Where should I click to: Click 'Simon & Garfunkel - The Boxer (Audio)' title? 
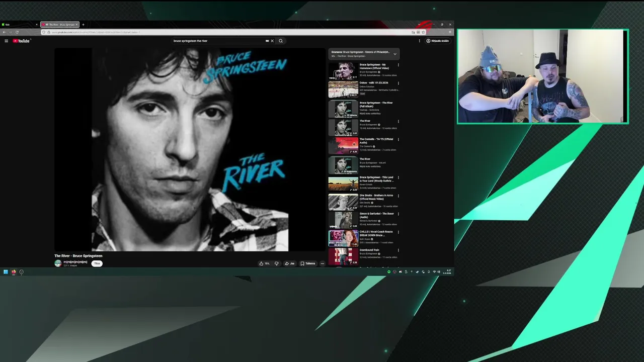click(x=377, y=215)
